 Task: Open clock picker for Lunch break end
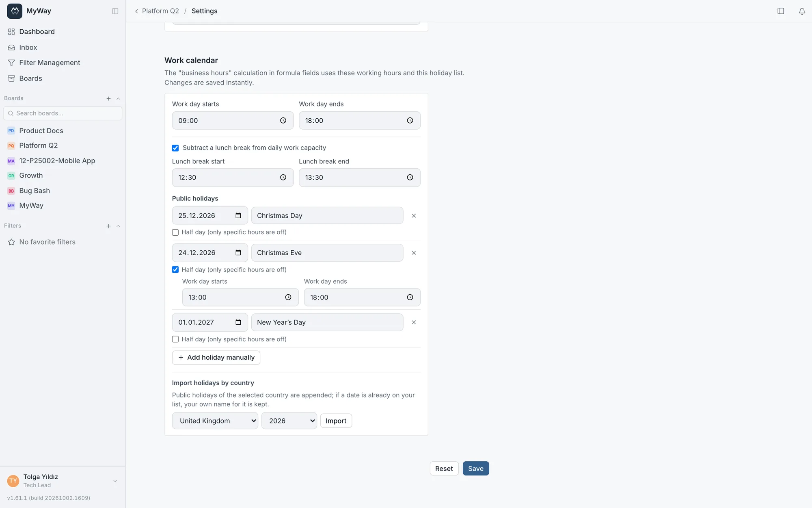pos(410,178)
